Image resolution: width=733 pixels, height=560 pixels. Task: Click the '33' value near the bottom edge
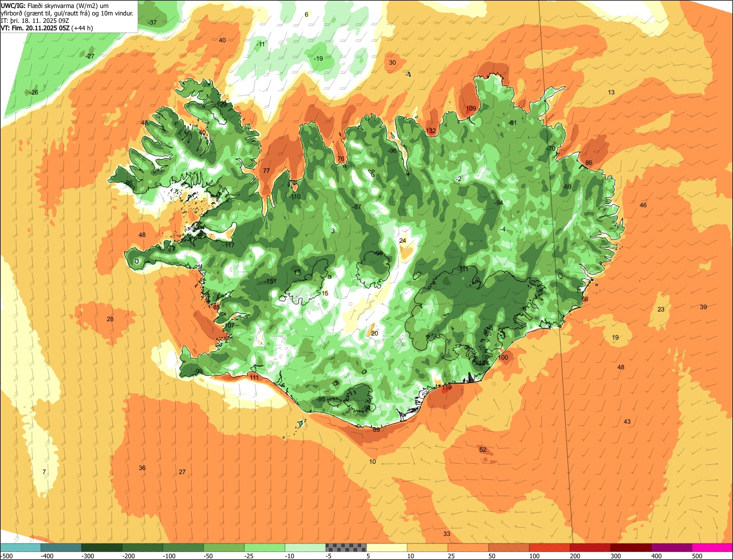coord(447,534)
